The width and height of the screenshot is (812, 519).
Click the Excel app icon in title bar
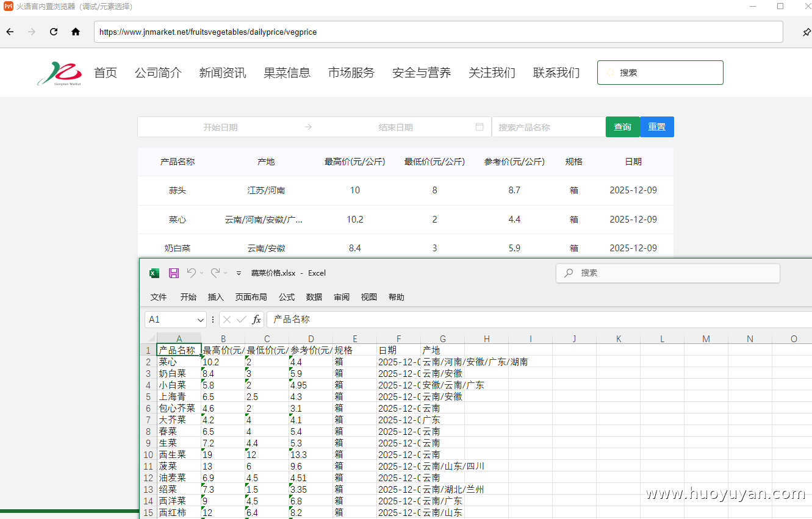[x=154, y=273]
